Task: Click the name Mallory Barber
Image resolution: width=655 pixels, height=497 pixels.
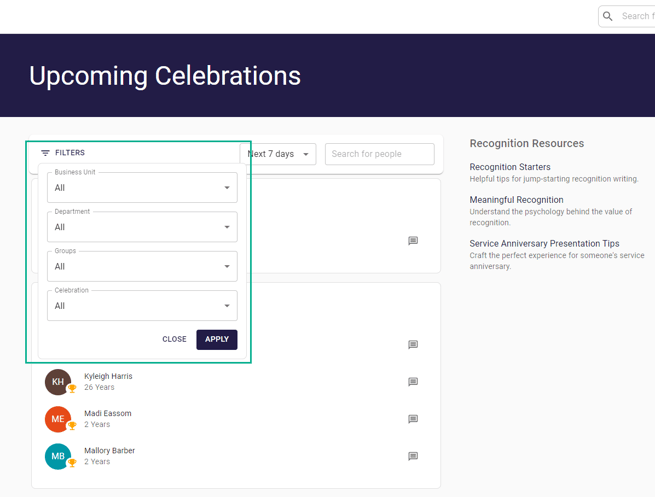Action: tap(109, 451)
